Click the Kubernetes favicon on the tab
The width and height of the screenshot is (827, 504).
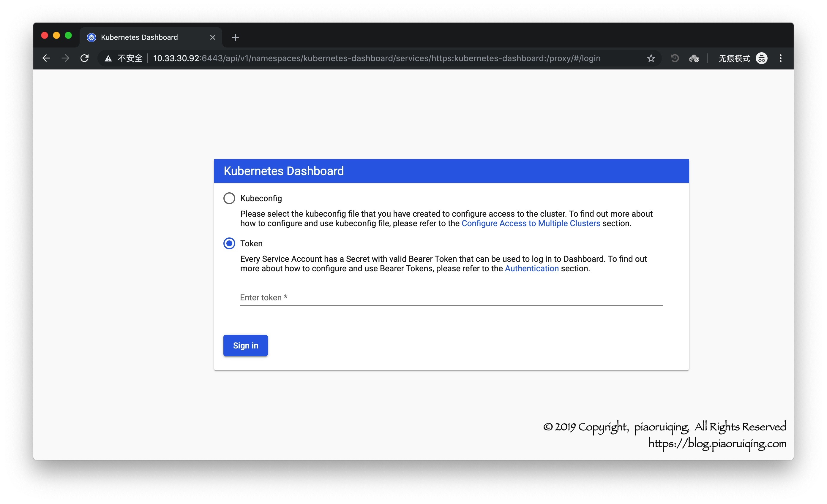(91, 37)
